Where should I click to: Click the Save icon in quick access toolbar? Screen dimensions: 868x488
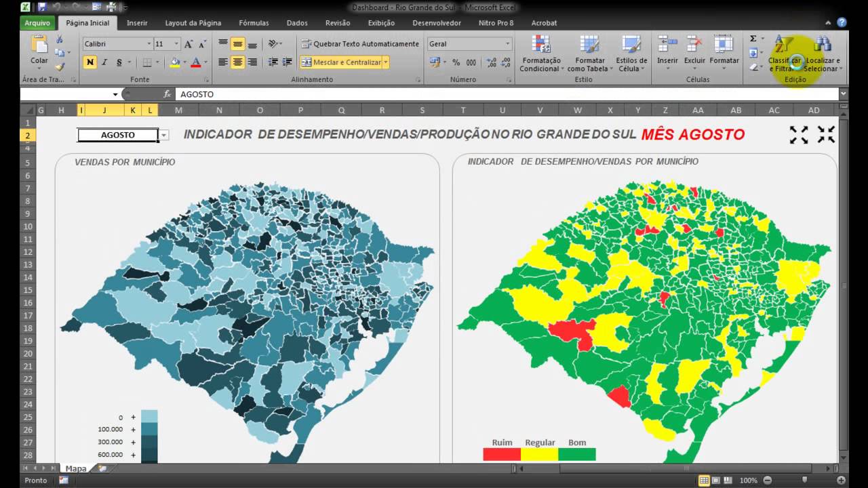(42, 7)
